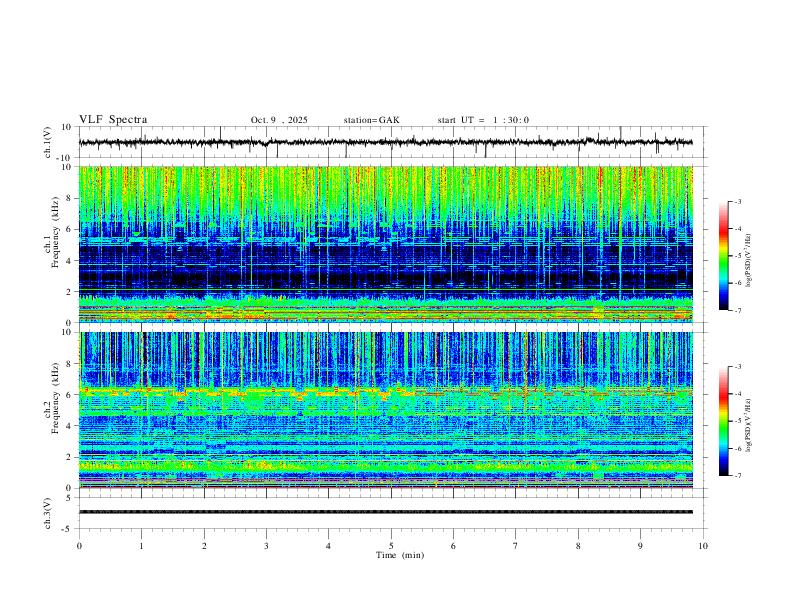The width and height of the screenshot is (792, 612).
Task: Click the '2' tick on time axis
Action: pyautogui.click(x=204, y=546)
